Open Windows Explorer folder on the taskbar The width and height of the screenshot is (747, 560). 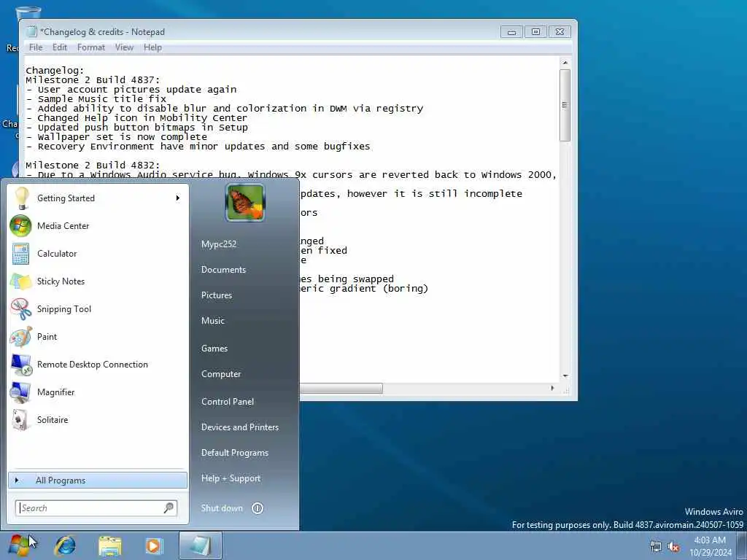pos(110,545)
